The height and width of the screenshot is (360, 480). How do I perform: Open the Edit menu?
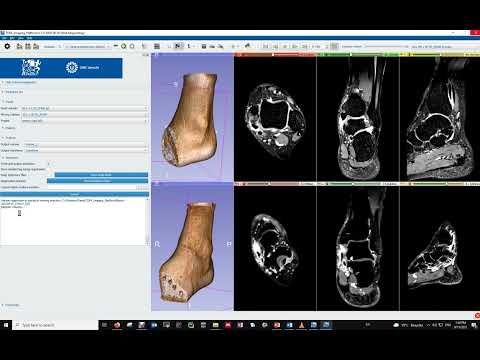(12, 38)
